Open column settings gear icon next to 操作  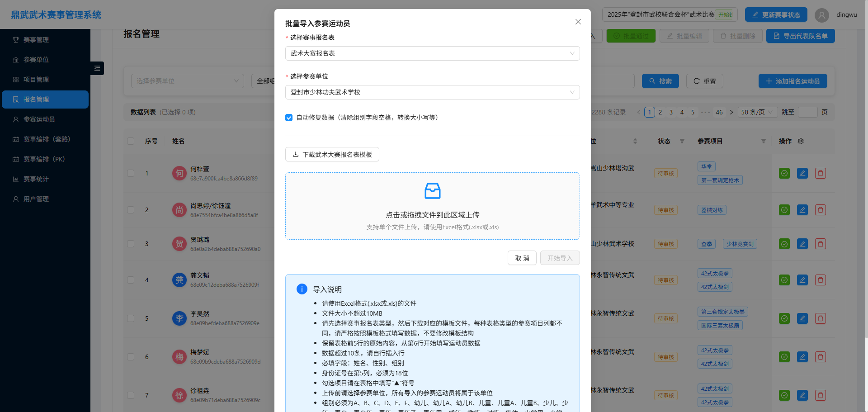(x=801, y=141)
